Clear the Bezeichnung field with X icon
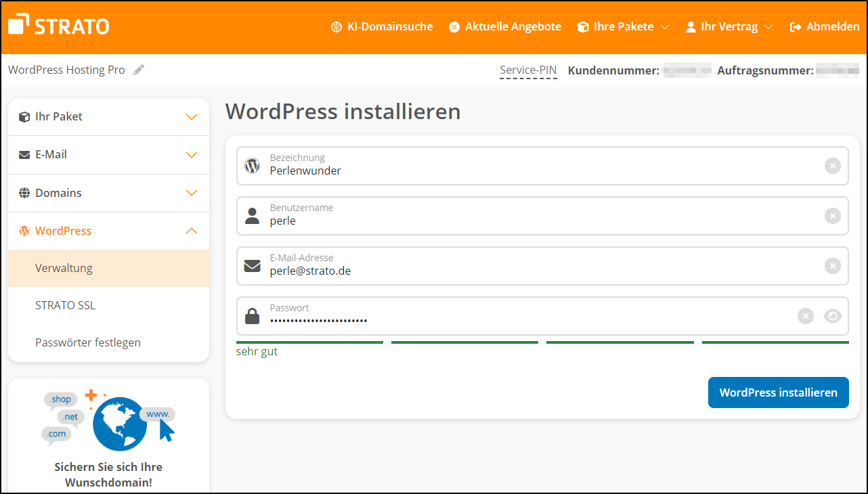 coord(832,166)
